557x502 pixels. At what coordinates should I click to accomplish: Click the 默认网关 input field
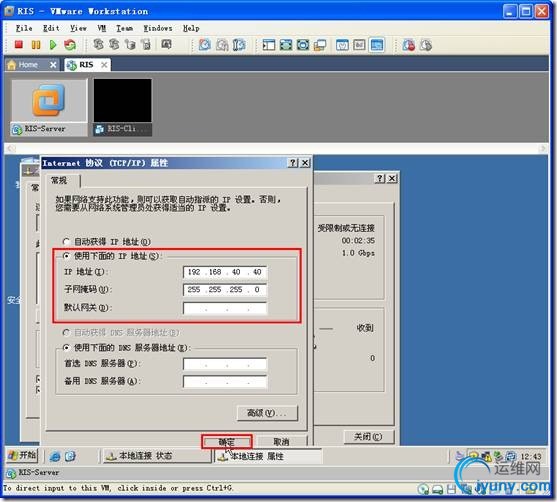225,308
